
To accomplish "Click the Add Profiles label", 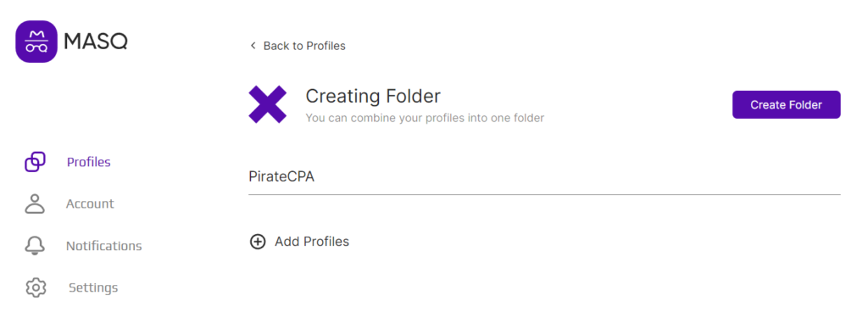I will click(x=312, y=242).
